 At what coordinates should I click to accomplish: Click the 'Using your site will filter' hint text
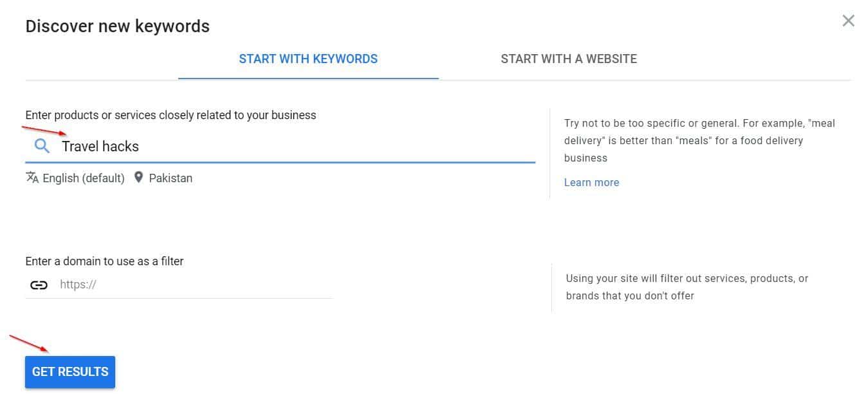(x=687, y=287)
